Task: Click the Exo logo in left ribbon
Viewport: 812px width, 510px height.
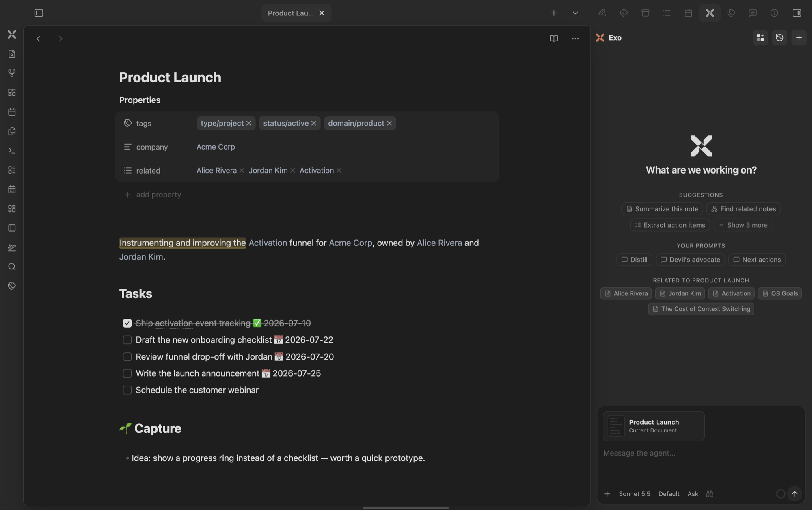Action: [x=12, y=35]
